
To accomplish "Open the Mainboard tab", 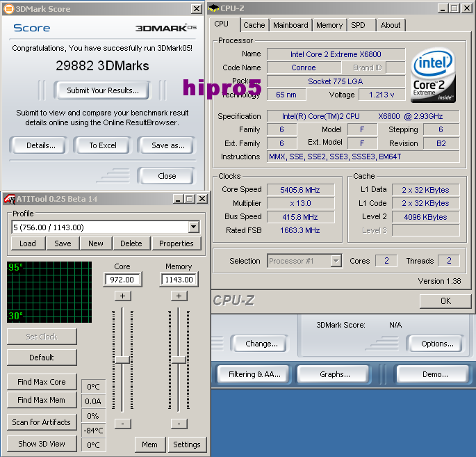I will point(290,25).
